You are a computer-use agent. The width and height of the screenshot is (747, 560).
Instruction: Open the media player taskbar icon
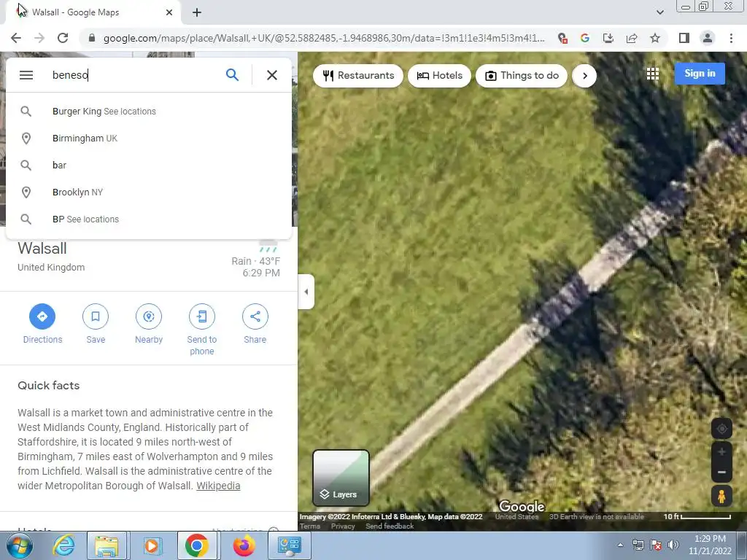click(x=152, y=545)
